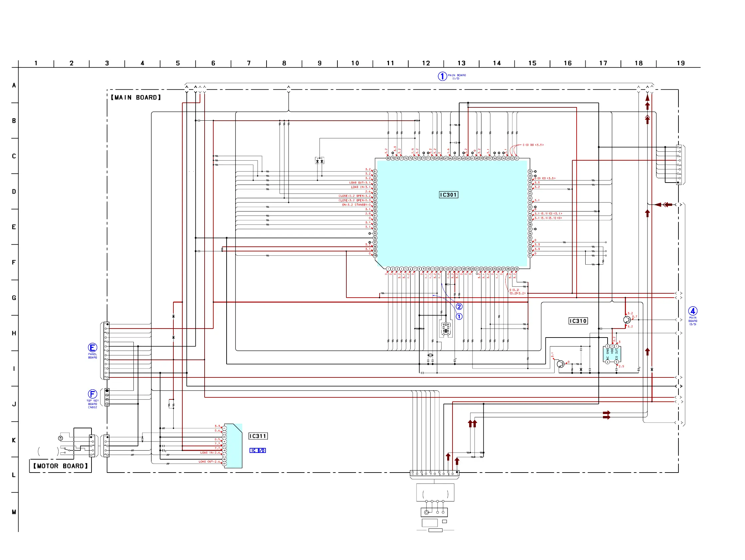Click the small cyan 5-pin regulator IC
The image size is (745, 560).
click(x=612, y=354)
